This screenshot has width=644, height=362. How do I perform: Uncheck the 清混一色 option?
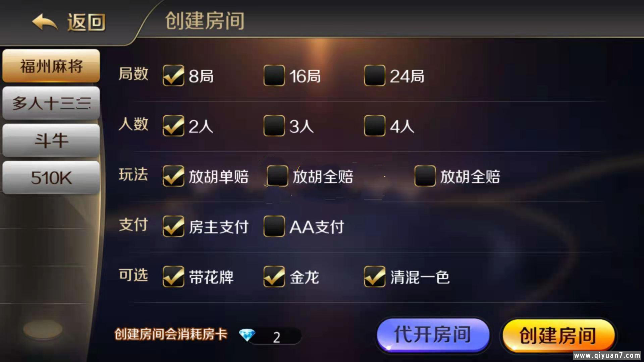(x=375, y=277)
